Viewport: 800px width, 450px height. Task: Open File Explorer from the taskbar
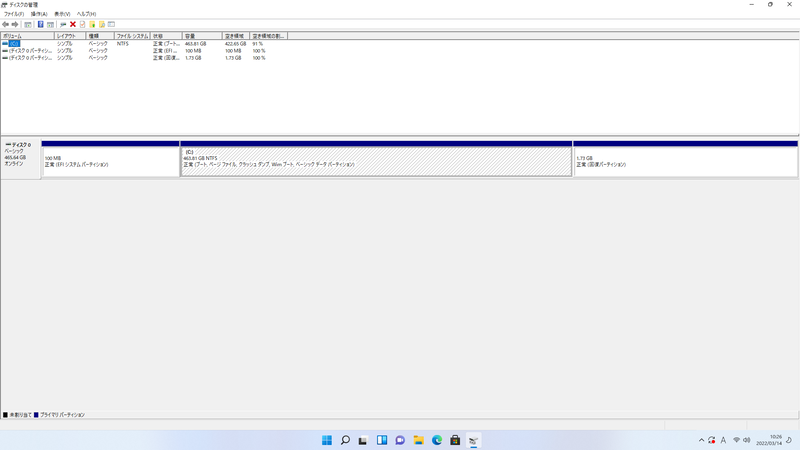coord(418,440)
